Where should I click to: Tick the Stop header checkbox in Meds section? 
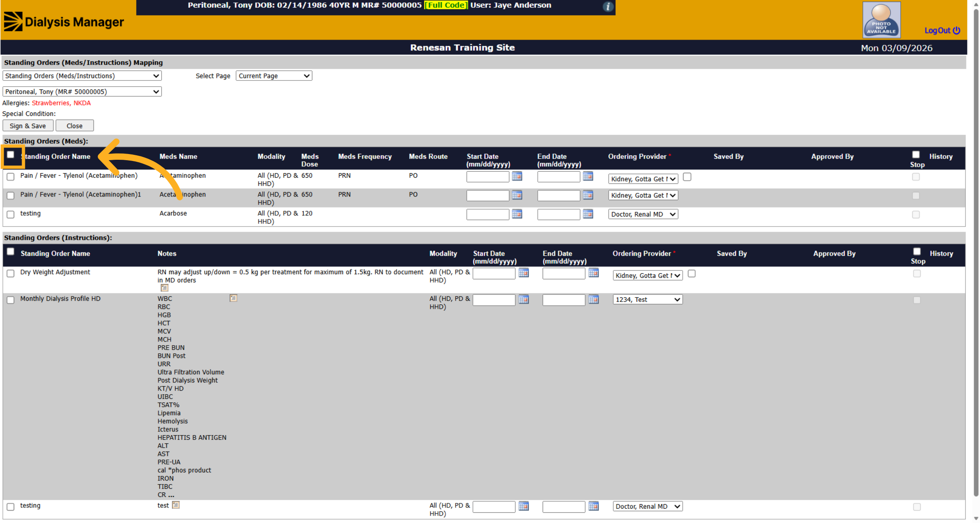tap(916, 154)
